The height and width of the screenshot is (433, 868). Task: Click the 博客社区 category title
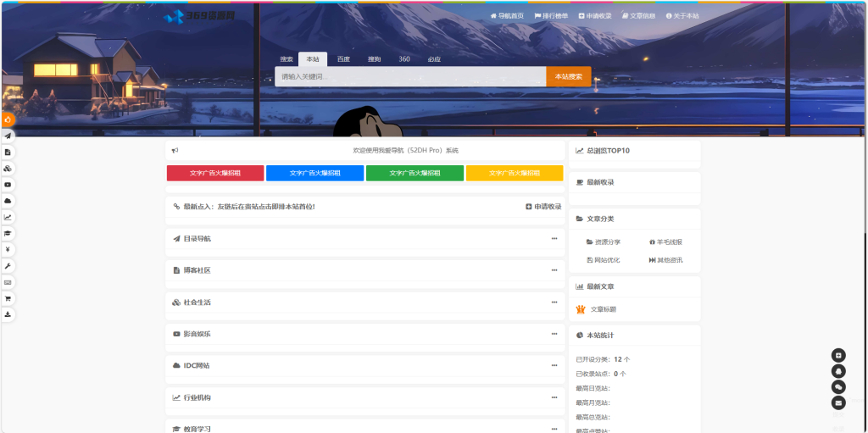197,270
